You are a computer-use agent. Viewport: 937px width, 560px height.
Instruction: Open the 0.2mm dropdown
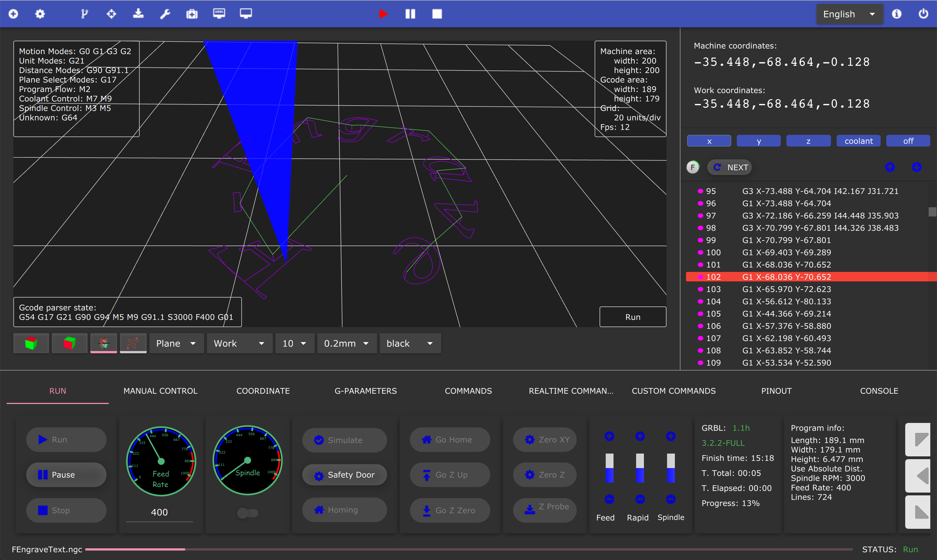click(347, 343)
